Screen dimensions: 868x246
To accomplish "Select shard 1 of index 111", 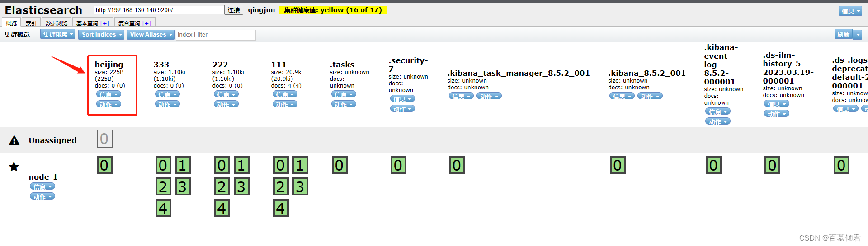I will pyautogui.click(x=300, y=165).
